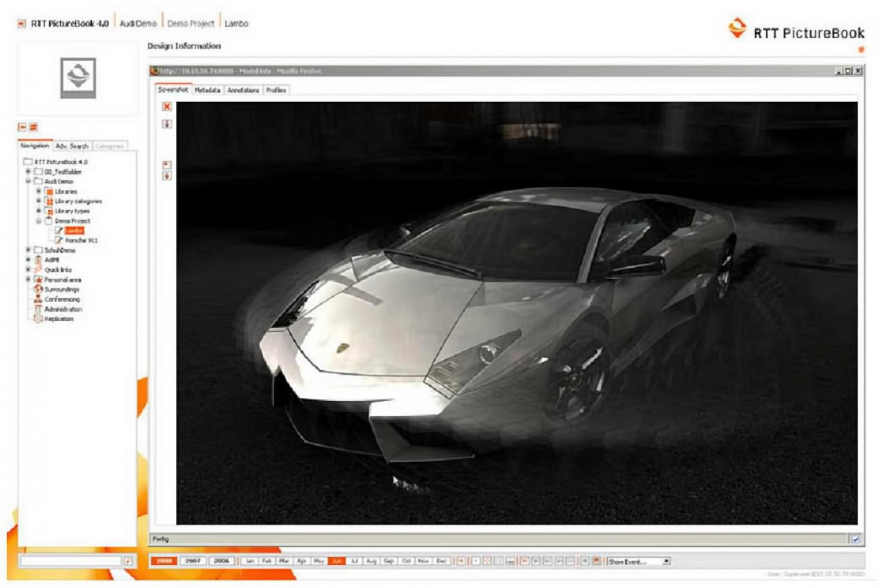Toggle the Aug month filter
Image resolution: width=884 pixels, height=588 pixels.
(x=372, y=562)
